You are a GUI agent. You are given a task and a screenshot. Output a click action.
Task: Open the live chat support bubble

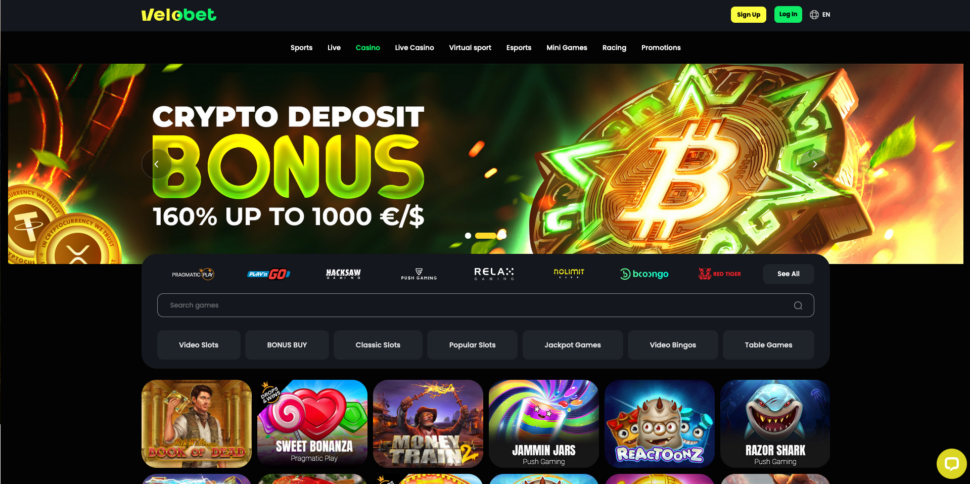coord(951,463)
